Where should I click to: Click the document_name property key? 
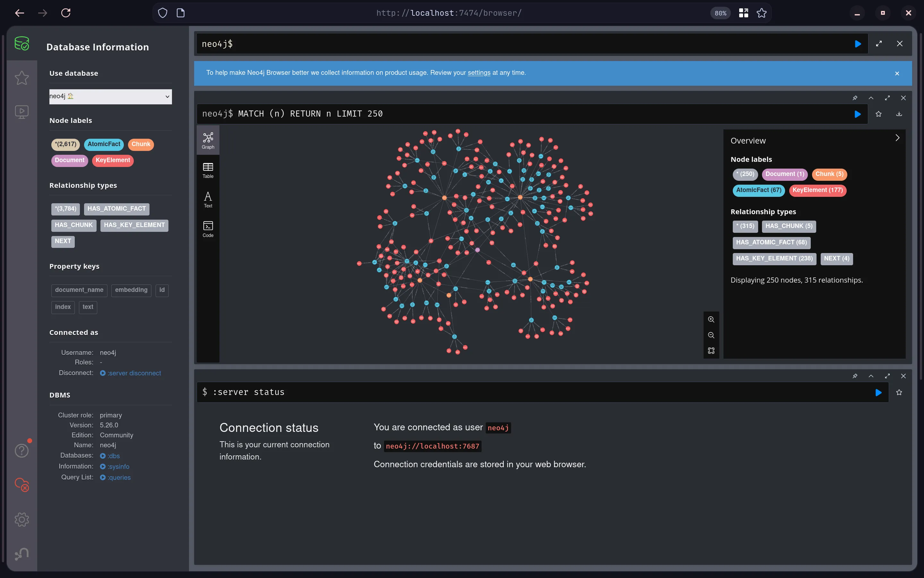tap(79, 290)
